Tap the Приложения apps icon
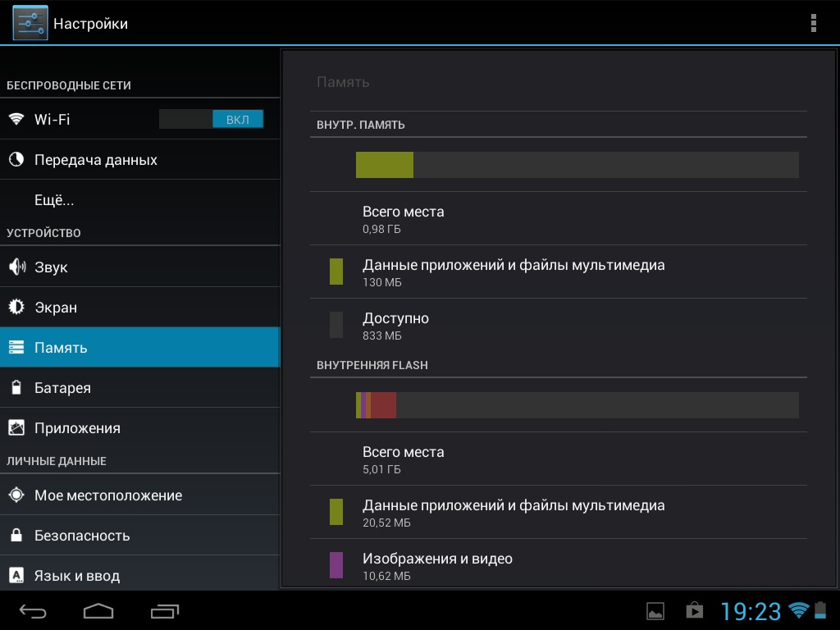Image resolution: width=840 pixels, height=630 pixels. (16, 428)
